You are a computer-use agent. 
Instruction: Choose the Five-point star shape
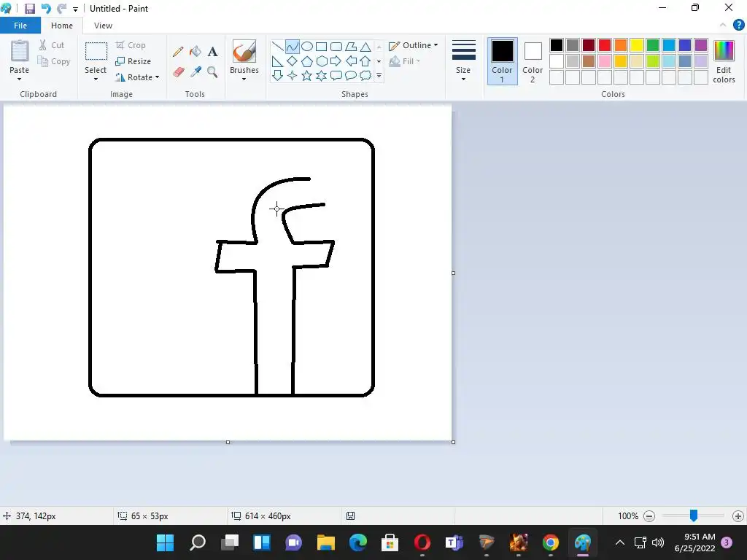click(x=307, y=75)
